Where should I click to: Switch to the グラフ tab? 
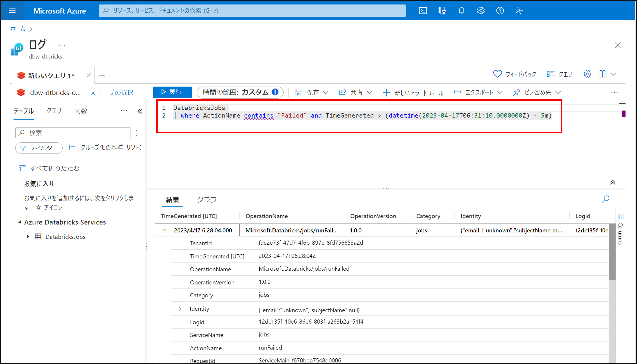[x=206, y=200]
